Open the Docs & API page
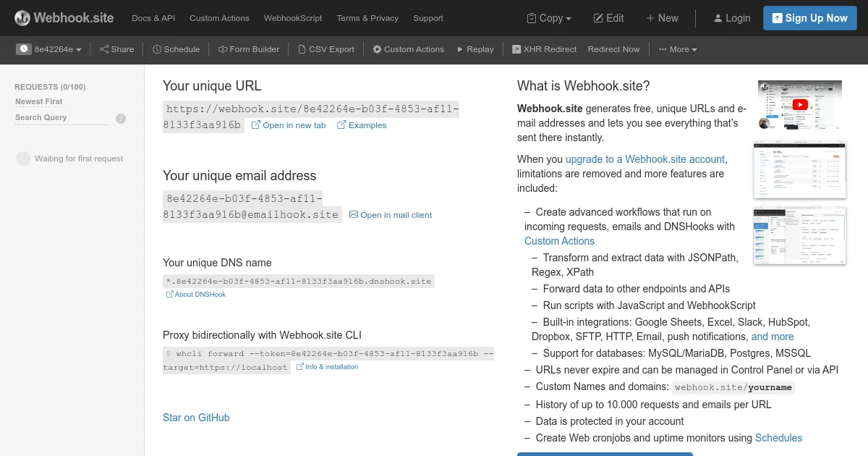868x456 pixels. pos(153,18)
